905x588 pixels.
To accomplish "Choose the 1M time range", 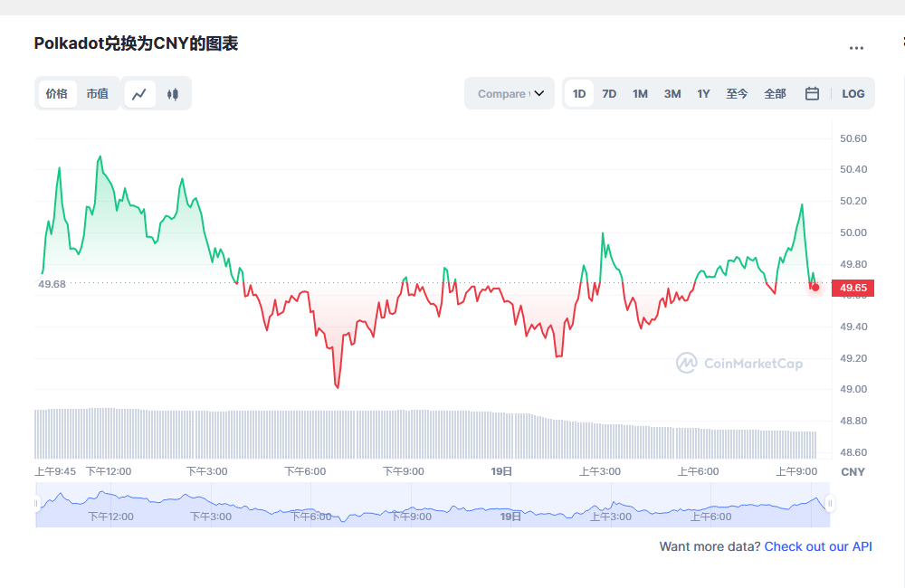I will point(640,93).
